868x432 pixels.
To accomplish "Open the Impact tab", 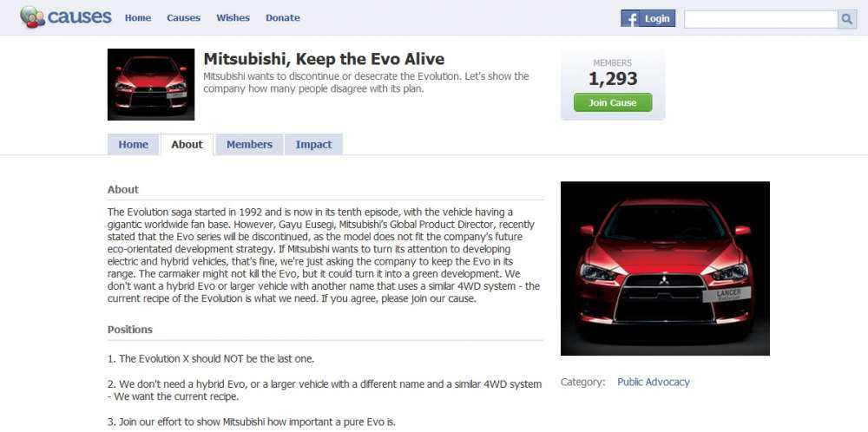I will (x=314, y=144).
